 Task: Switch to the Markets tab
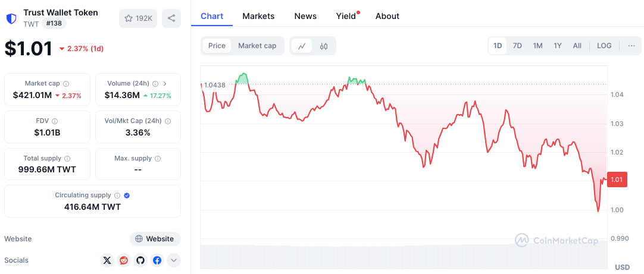click(x=258, y=16)
